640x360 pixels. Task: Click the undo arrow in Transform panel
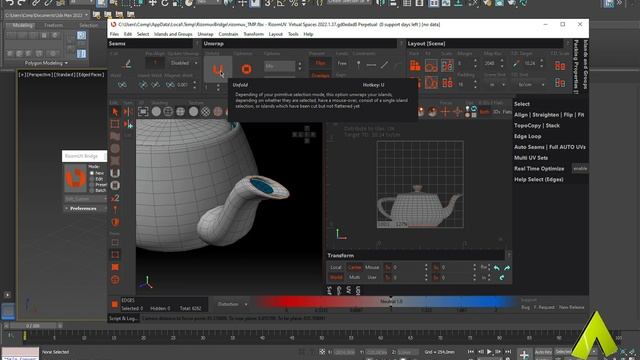[x=496, y=268]
